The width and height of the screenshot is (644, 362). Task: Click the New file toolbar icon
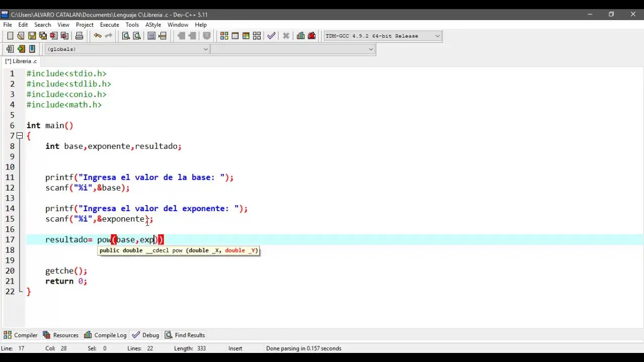click(x=10, y=36)
